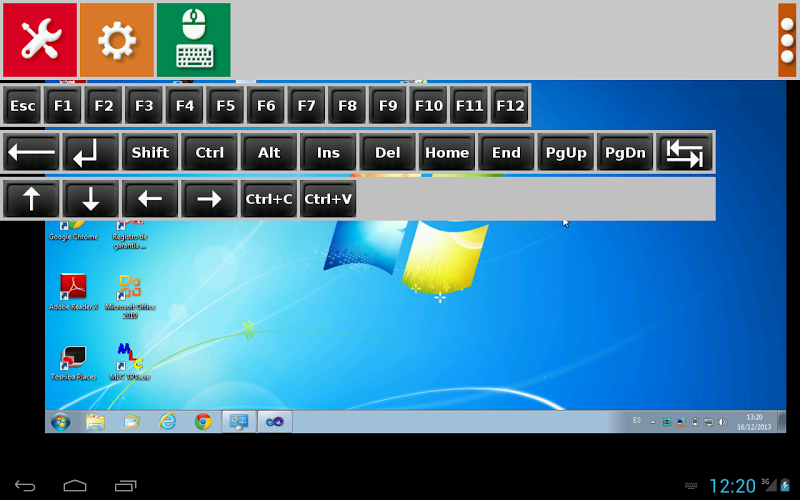Image resolution: width=800 pixels, height=500 pixels.
Task: Tap the Enter return-arrow key
Action: click(91, 152)
